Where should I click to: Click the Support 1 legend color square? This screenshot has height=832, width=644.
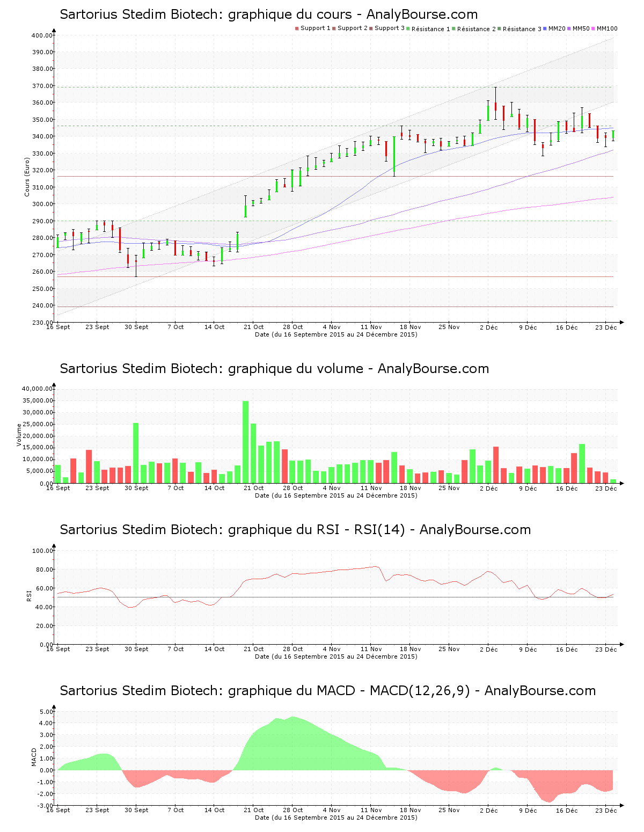pos(297,28)
